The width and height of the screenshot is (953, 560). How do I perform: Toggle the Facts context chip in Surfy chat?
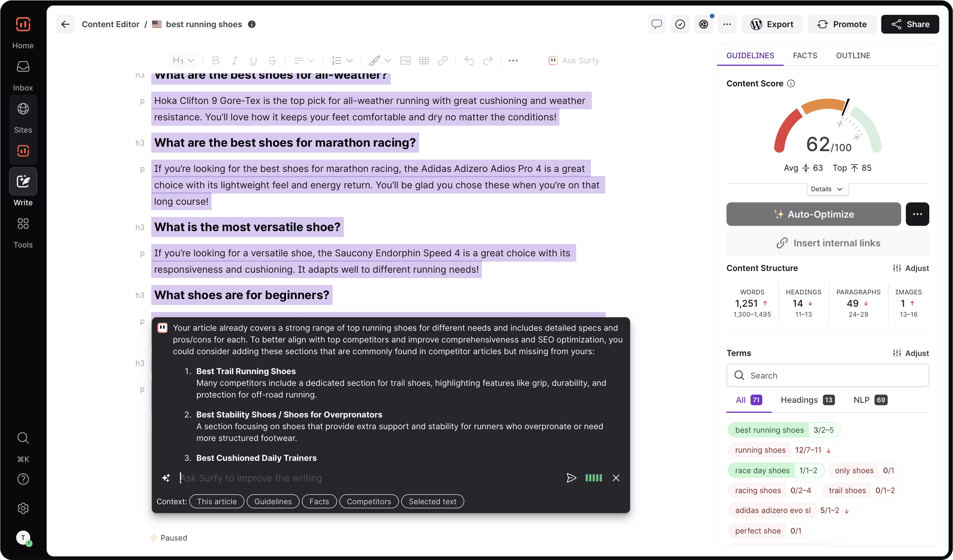[x=319, y=501]
